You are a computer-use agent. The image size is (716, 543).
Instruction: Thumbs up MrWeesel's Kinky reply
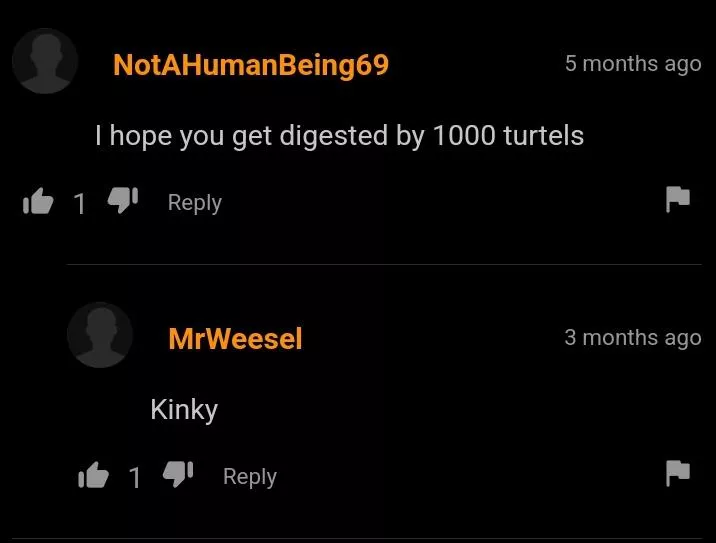[x=94, y=475]
